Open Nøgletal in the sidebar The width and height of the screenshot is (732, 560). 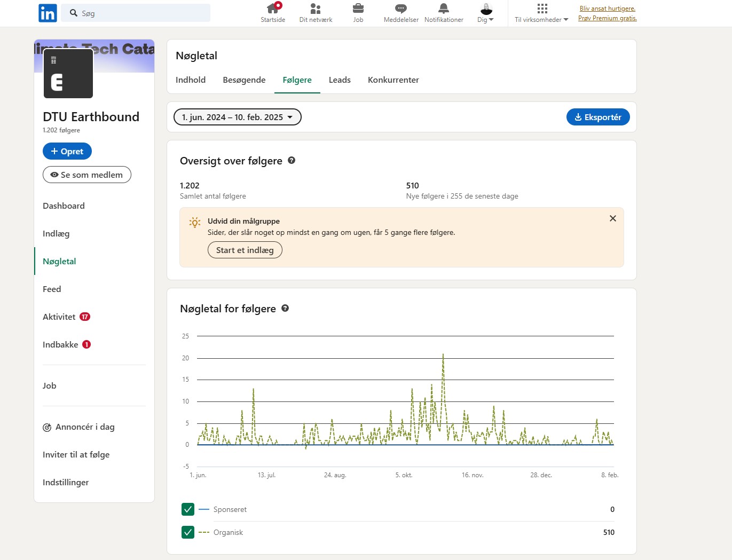pos(59,262)
